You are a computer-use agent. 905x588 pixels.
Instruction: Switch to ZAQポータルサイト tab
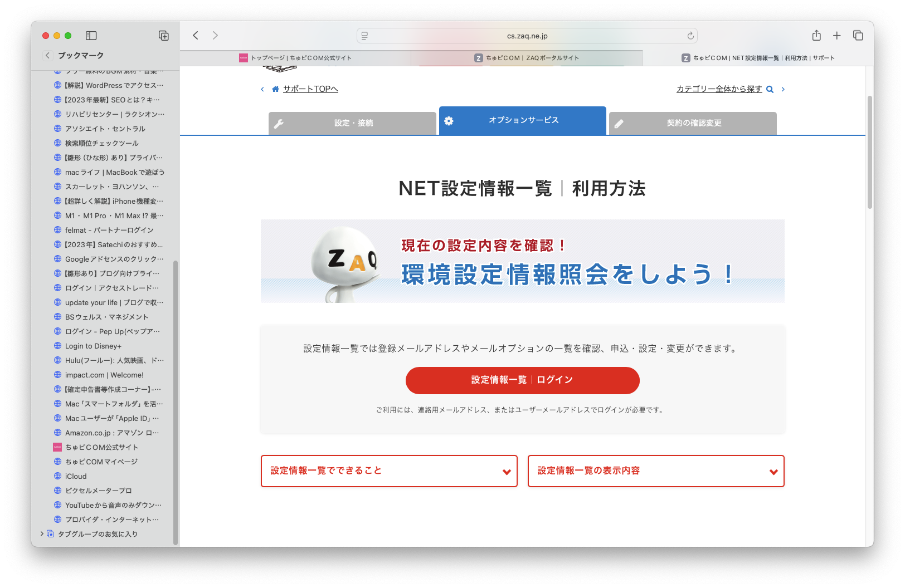(x=527, y=58)
